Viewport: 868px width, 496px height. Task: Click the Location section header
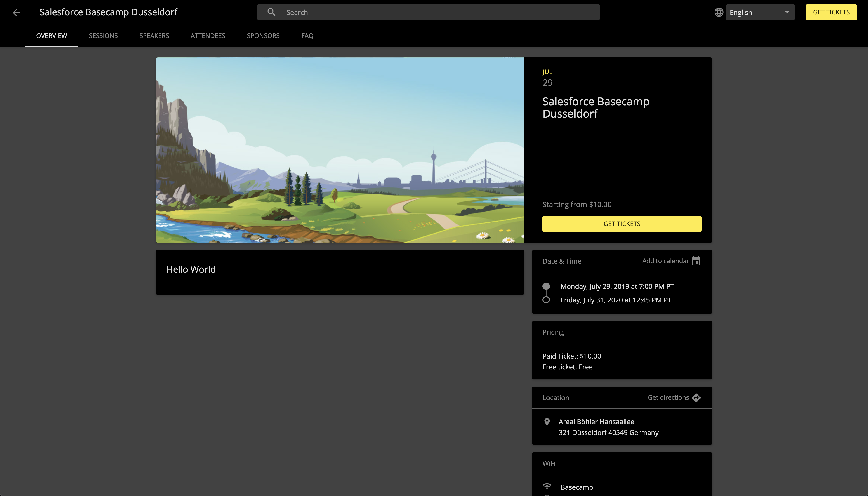point(555,398)
